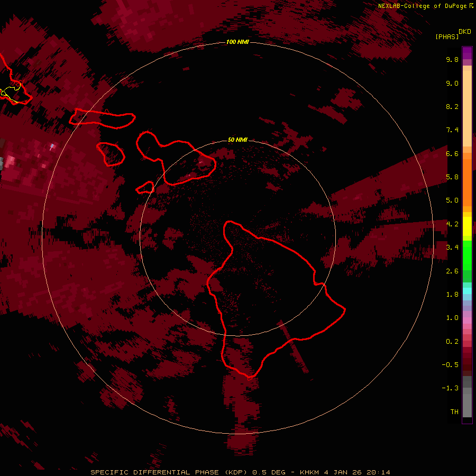The image size is (476, 476).
Task: Click the 1.0 color scale value
Action: tap(452, 318)
